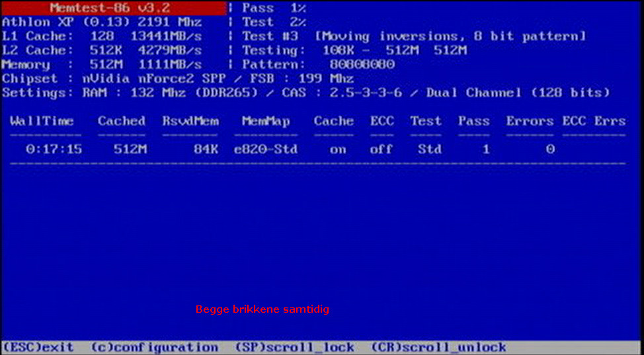Click the MemMap column header
This screenshot has height=355, width=644.
[x=266, y=121]
